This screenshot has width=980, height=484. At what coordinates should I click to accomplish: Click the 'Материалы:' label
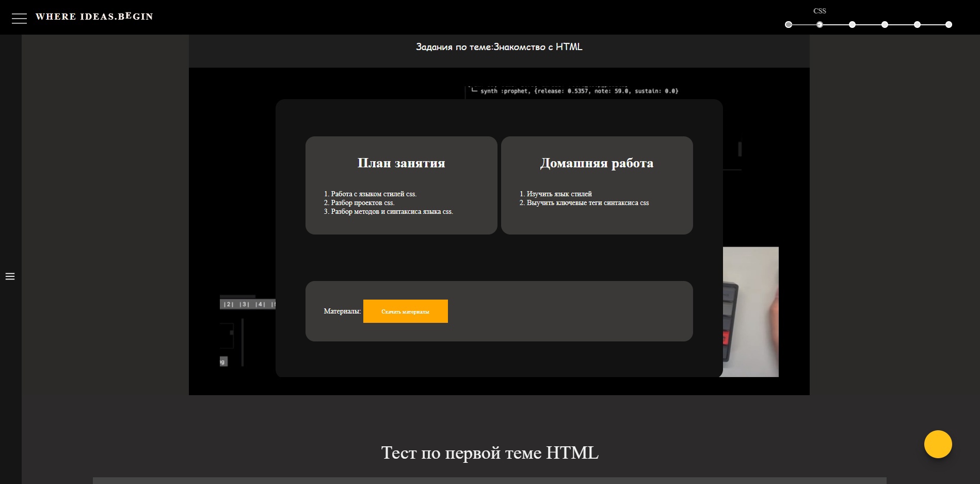(x=342, y=311)
